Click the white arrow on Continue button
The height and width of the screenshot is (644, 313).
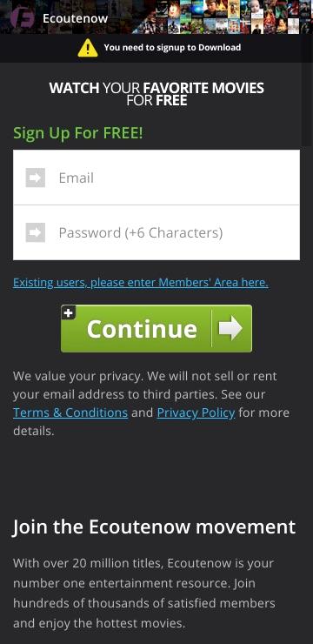click(x=230, y=328)
